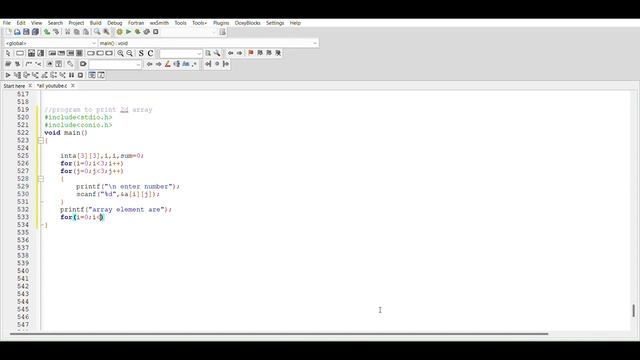Image resolution: width=640 pixels, height=360 pixels.
Task: Open the Build menu
Action: click(x=96, y=23)
